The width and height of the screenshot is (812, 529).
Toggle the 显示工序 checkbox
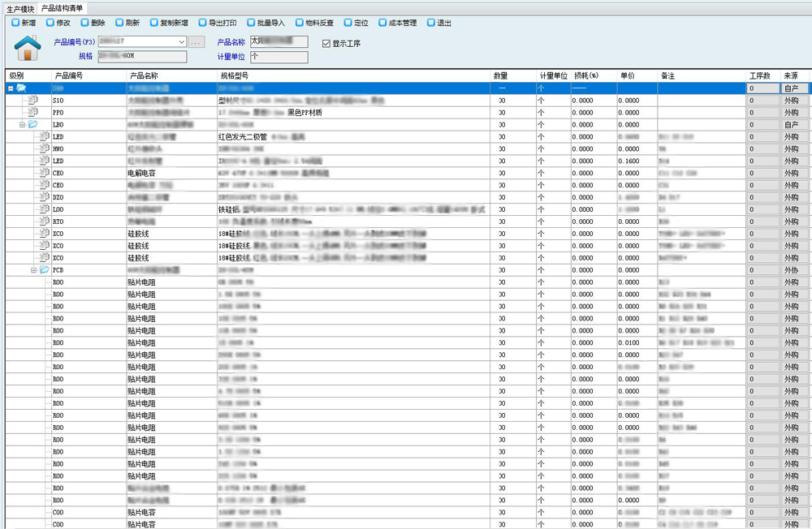[x=326, y=43]
